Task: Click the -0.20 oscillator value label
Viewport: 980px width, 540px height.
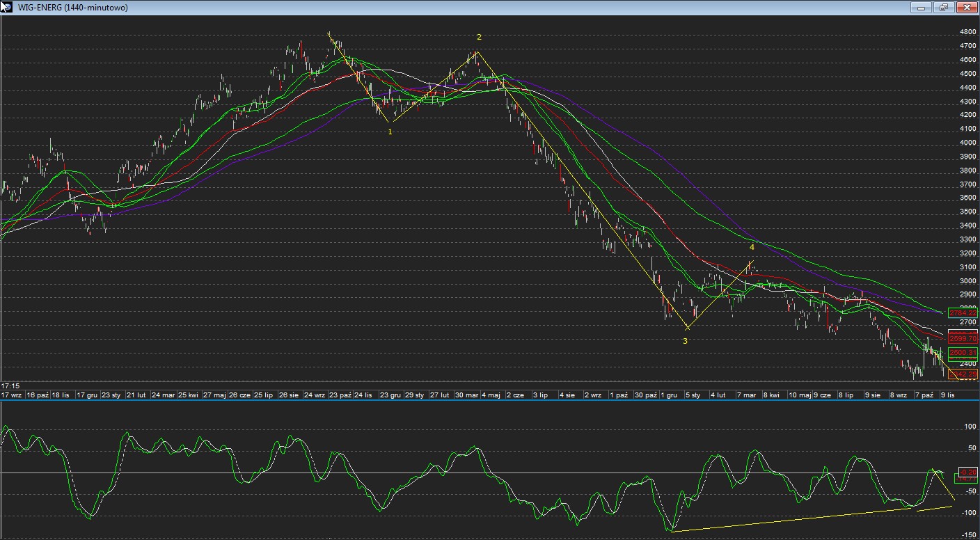Action: 967,471
